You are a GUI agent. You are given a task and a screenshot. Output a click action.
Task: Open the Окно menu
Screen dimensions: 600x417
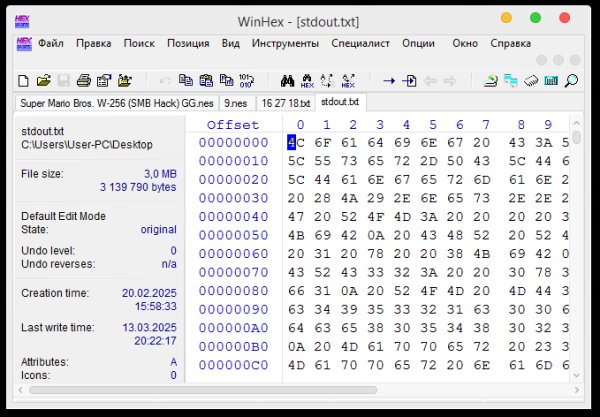[465, 43]
